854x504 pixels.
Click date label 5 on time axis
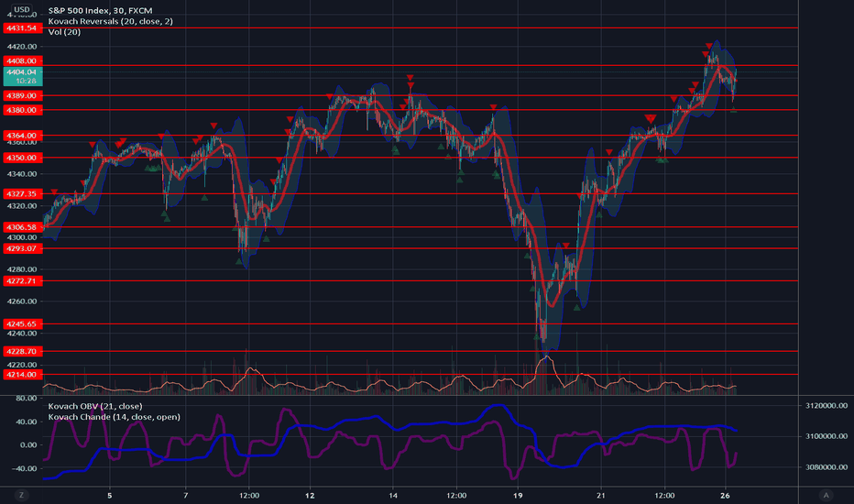point(109,495)
